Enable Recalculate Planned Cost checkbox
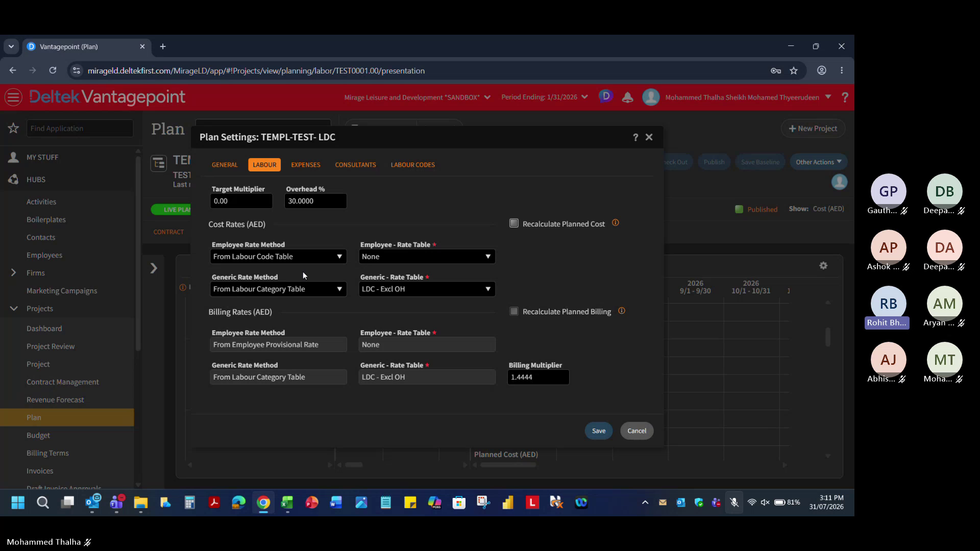This screenshot has width=980, height=551. coord(514,223)
